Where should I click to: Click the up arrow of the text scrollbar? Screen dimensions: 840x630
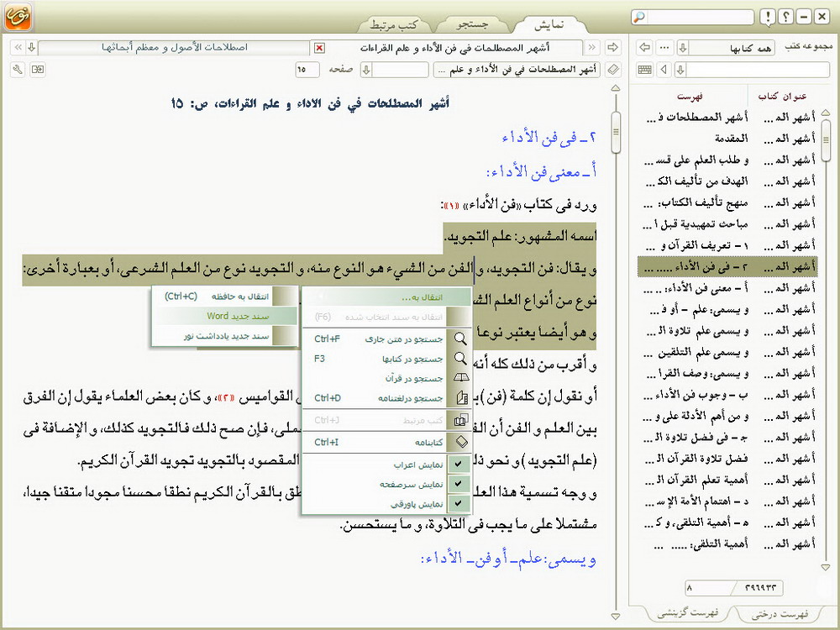[x=616, y=88]
